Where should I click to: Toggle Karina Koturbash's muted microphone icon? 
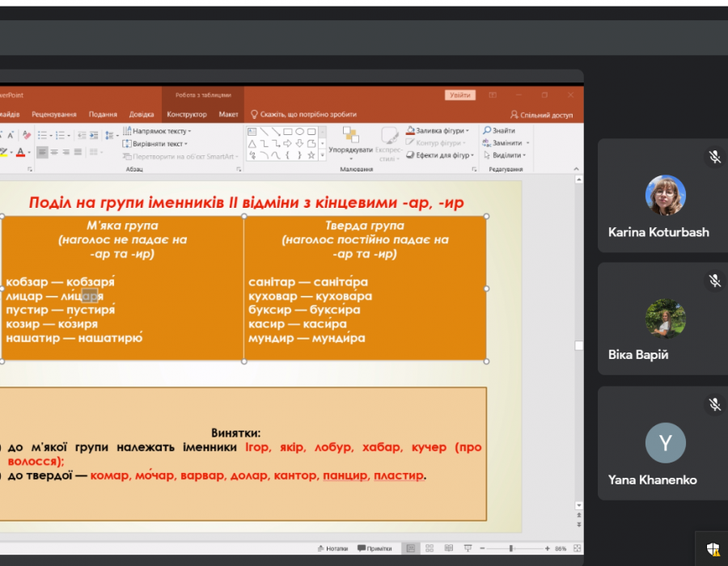[714, 157]
